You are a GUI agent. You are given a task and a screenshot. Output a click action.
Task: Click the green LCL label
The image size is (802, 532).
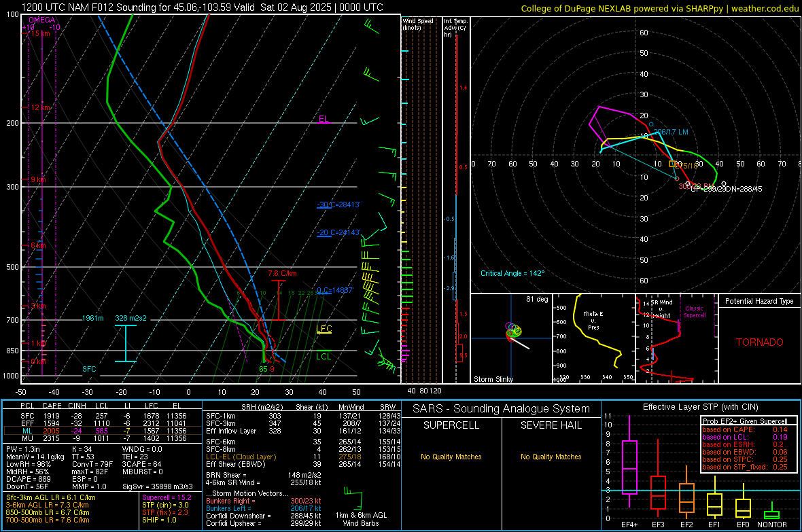pyautogui.click(x=324, y=357)
